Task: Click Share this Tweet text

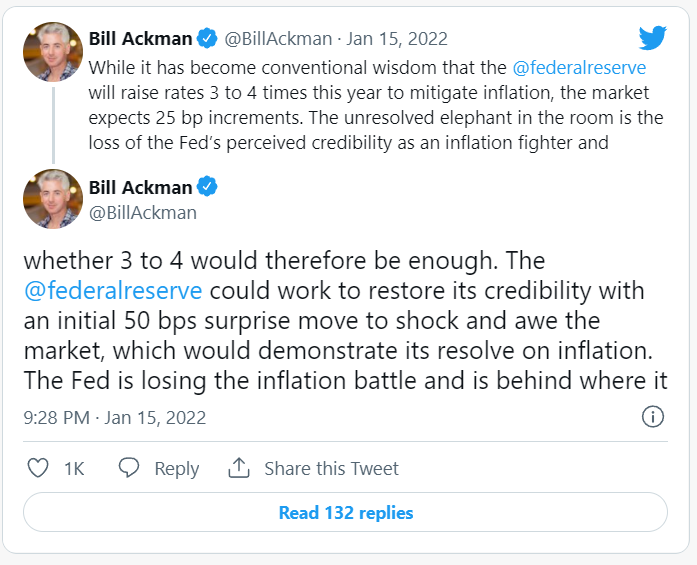Action: [x=331, y=468]
